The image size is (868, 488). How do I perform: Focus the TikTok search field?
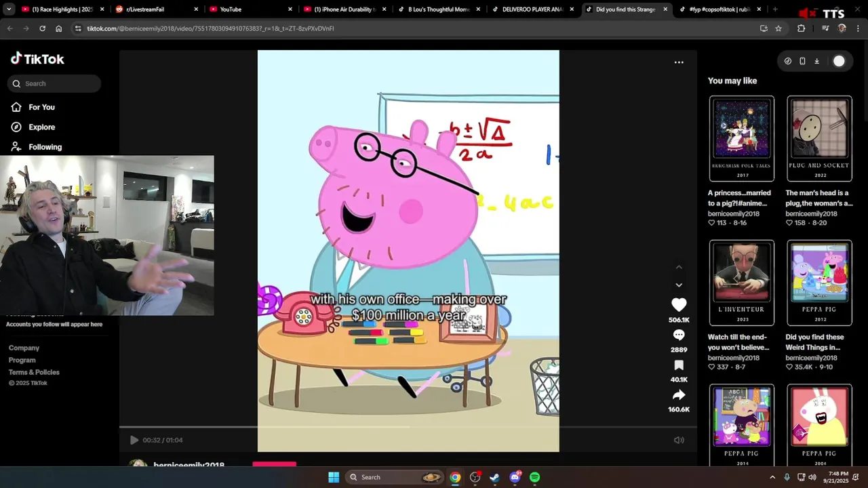54,83
